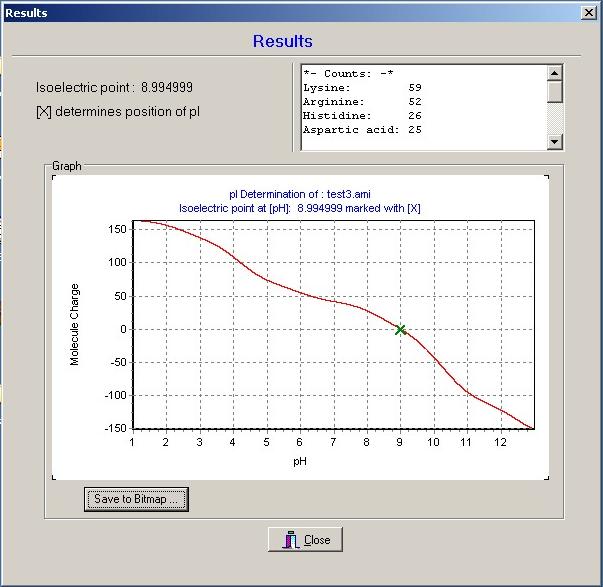Viewport: 603px width, 587px height.
Task: Select the Histidine: 26 row
Action: click(x=362, y=115)
